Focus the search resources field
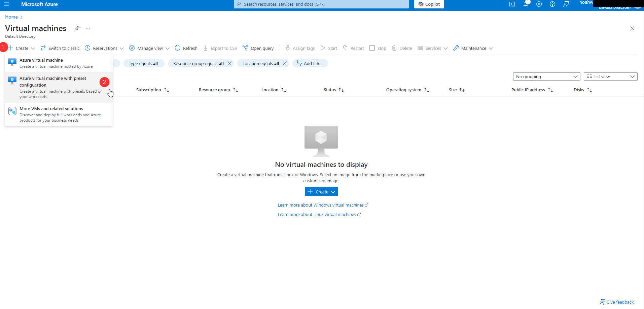 pyautogui.click(x=321, y=4)
